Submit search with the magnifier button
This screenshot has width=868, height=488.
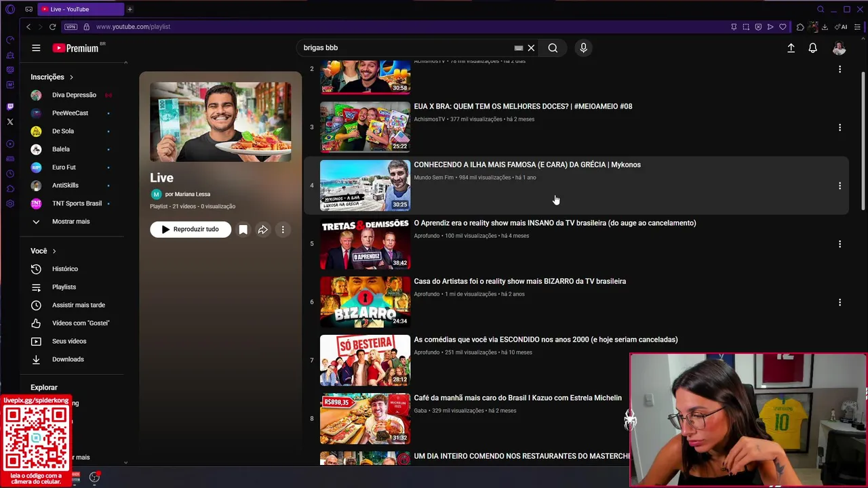coord(553,48)
